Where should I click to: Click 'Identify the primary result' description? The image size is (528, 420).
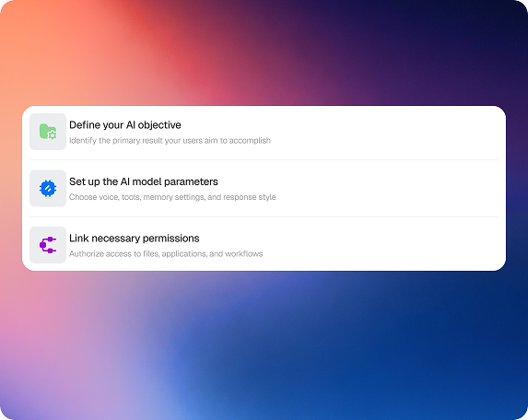click(x=170, y=140)
